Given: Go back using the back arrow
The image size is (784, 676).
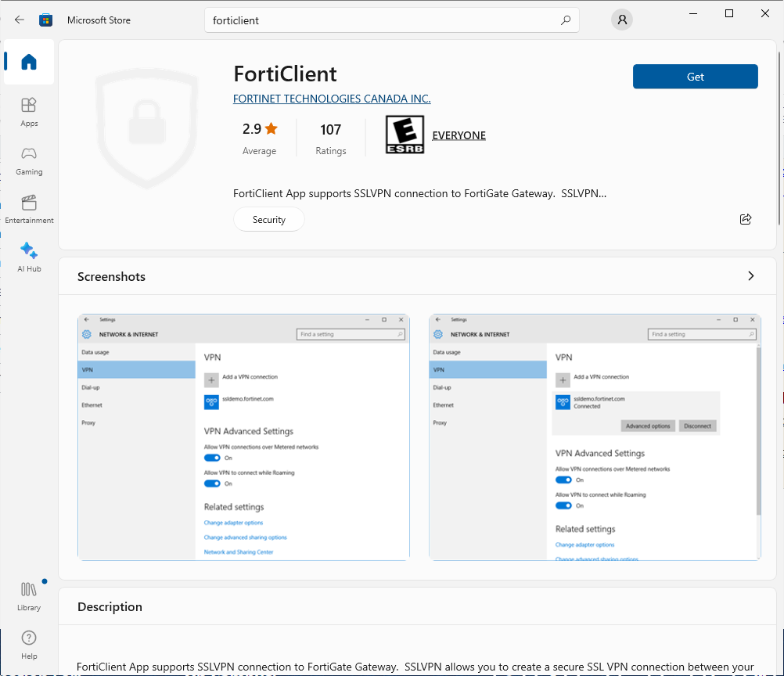Looking at the screenshot, I should 20,20.
